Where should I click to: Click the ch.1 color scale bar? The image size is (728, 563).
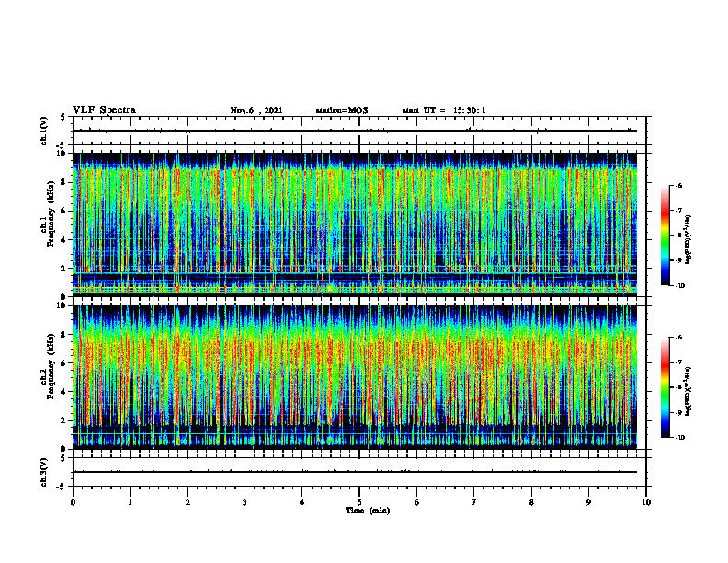coord(665,236)
